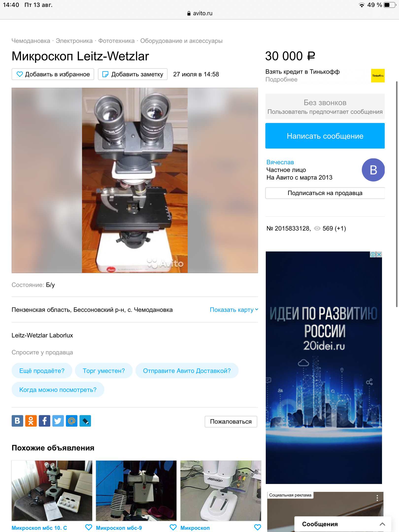Open Оборудование и аксессуары breadcrumb
The width and height of the screenshot is (399, 532).
(x=182, y=41)
